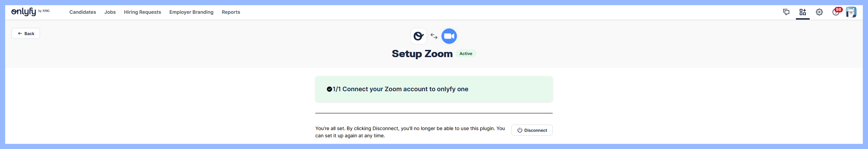The width and height of the screenshot is (868, 149).
Task: Go back with the Back button
Action: coord(26,33)
